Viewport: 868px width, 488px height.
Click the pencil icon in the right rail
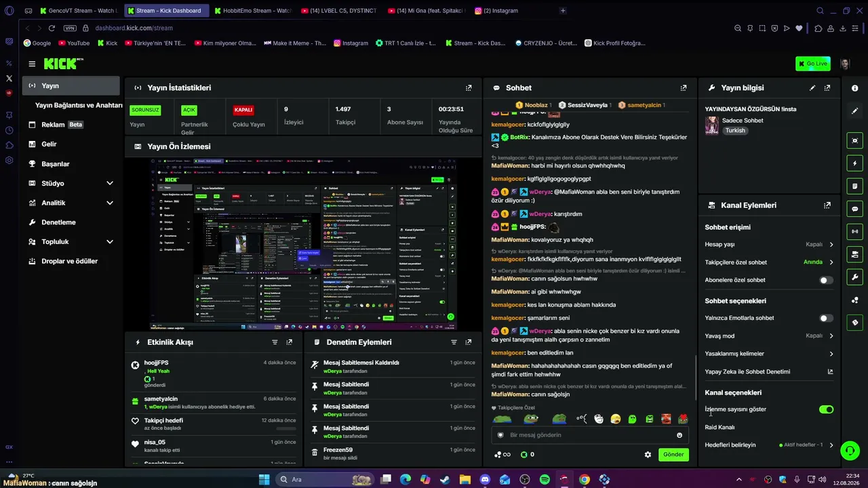tap(854, 110)
